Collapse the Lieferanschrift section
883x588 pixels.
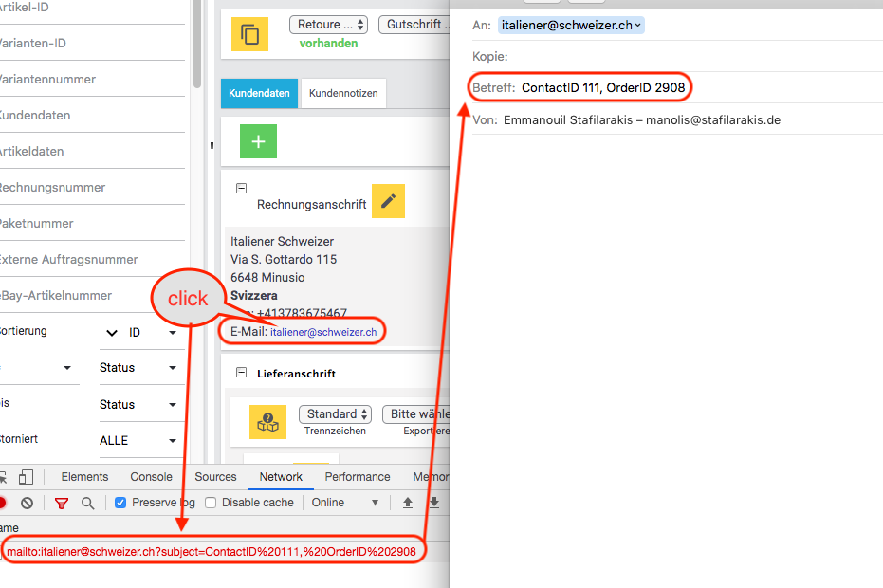pyautogui.click(x=241, y=373)
